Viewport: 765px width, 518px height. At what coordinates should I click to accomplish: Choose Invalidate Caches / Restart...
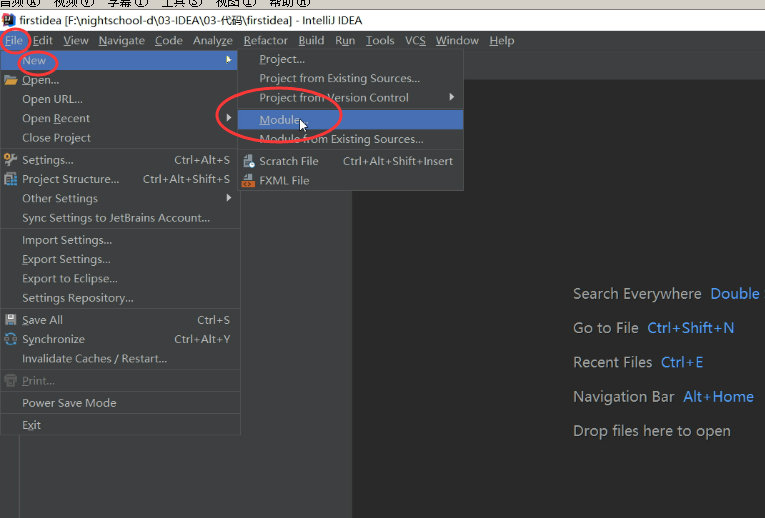click(x=119, y=359)
